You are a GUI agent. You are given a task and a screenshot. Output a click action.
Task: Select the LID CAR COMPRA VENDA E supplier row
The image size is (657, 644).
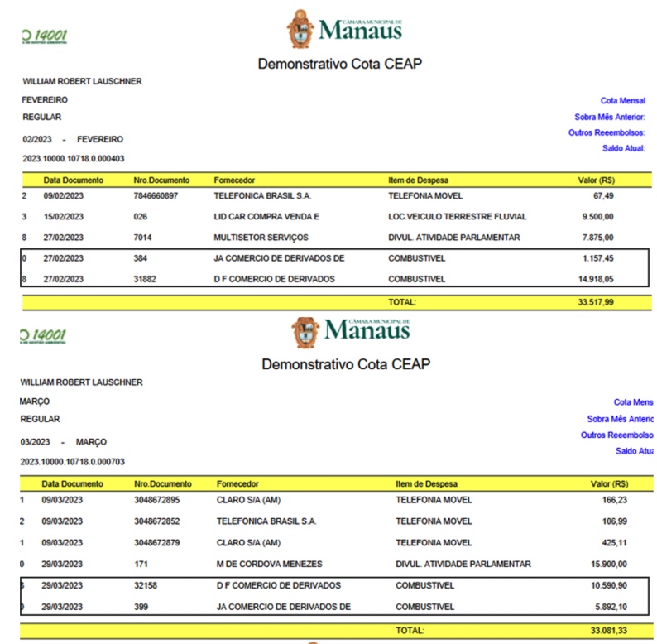point(266,217)
